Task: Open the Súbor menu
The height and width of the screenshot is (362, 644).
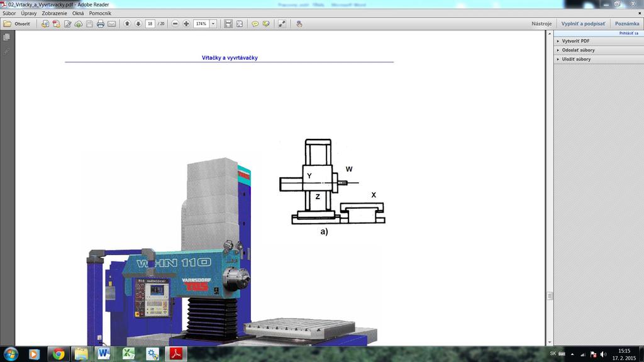Action: [x=9, y=13]
